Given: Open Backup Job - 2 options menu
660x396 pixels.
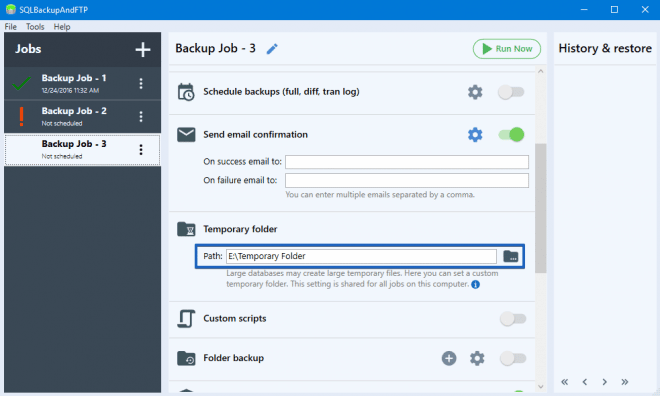Looking at the screenshot, I should (141, 116).
